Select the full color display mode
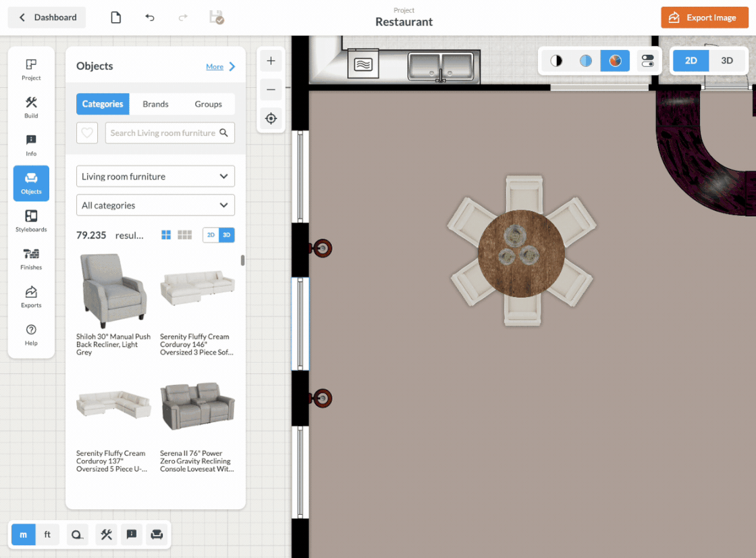The image size is (756, 558). click(615, 61)
